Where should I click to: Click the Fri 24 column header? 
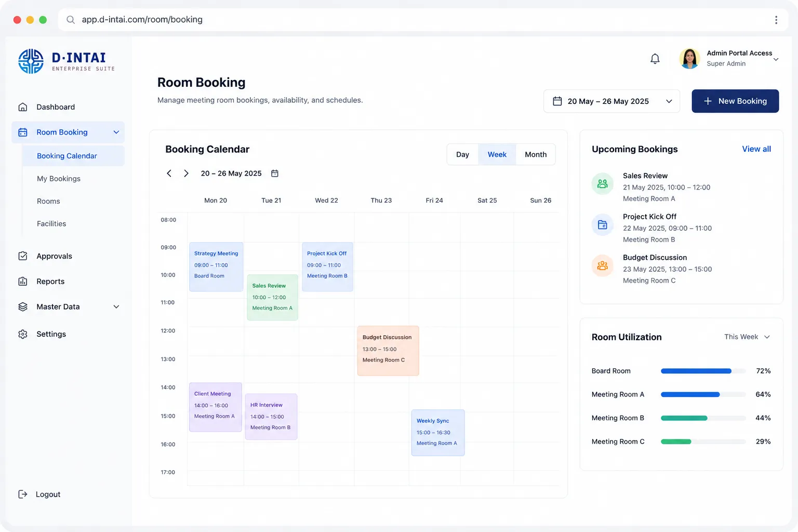point(434,201)
